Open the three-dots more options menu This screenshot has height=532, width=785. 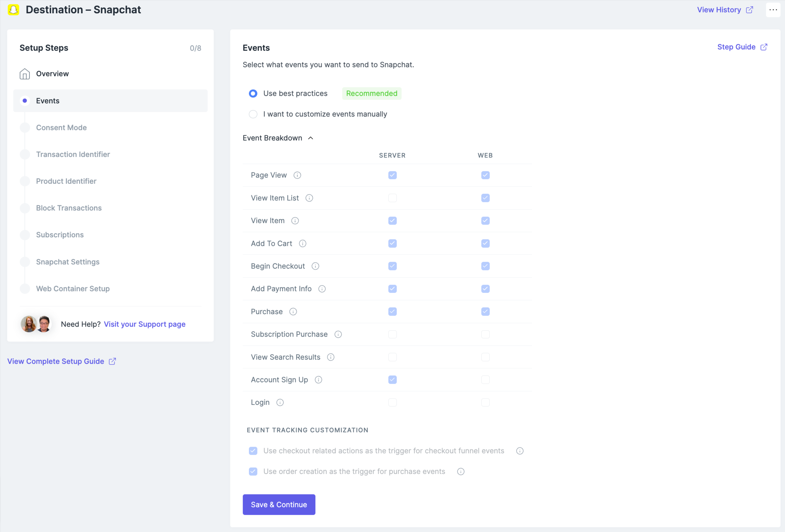[773, 10]
